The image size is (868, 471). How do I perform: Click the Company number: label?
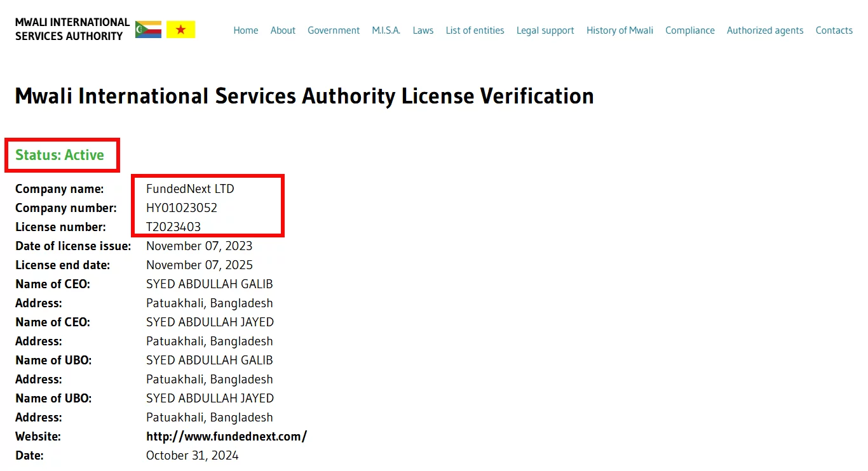pyautogui.click(x=66, y=208)
